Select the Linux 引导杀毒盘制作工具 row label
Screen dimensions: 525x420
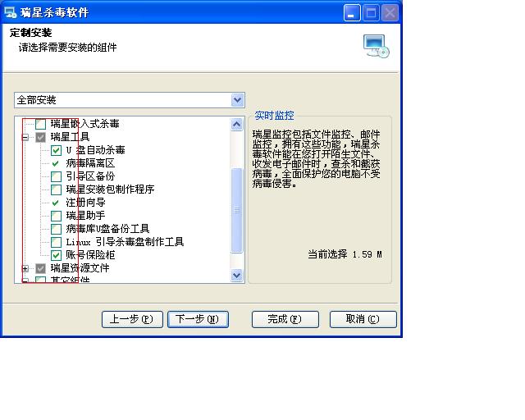[125, 242]
